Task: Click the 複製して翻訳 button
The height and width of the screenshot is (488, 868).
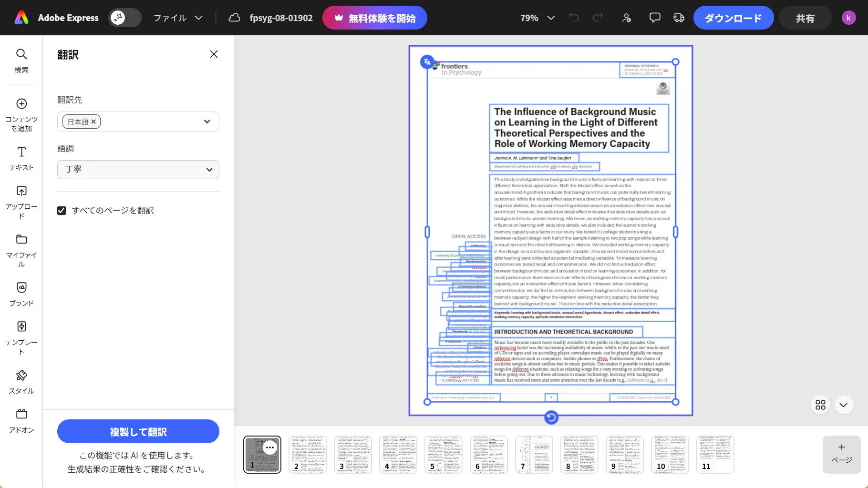Action: (138, 431)
